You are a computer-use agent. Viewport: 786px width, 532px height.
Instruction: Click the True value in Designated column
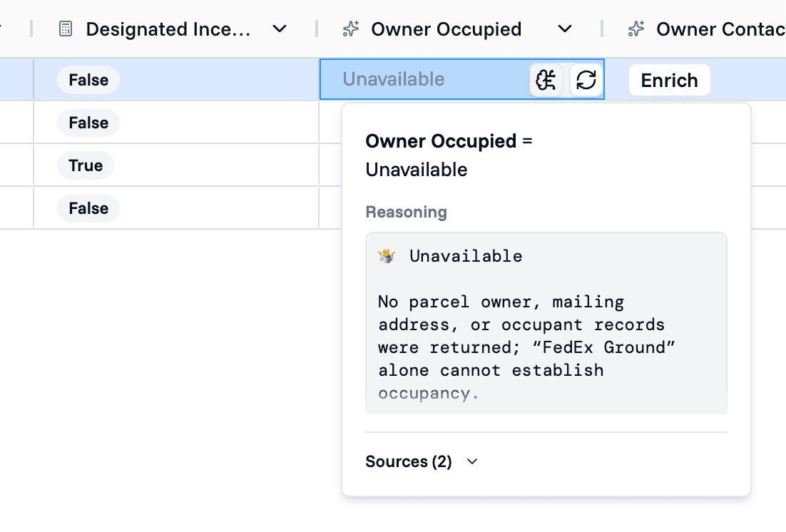85,165
